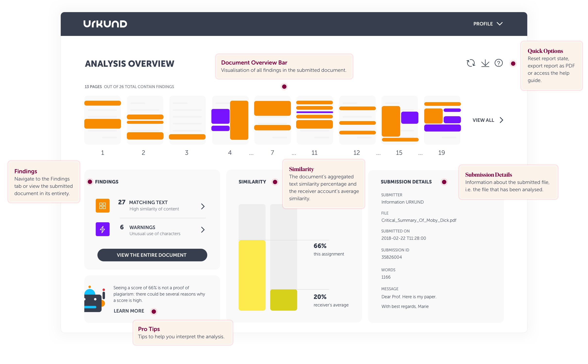Click the yellow 66% similarity bar
This screenshot has height=364, width=588.
[x=252, y=275]
